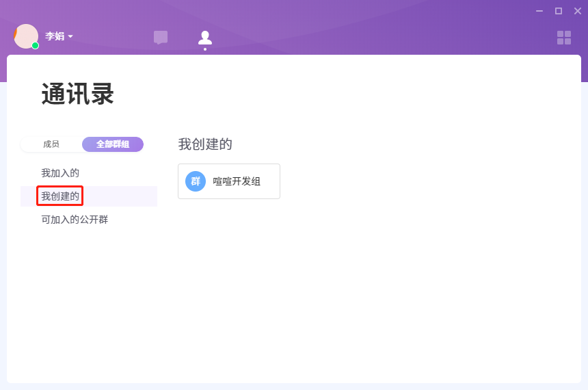Select 我创建的 in the sidebar list

60,196
